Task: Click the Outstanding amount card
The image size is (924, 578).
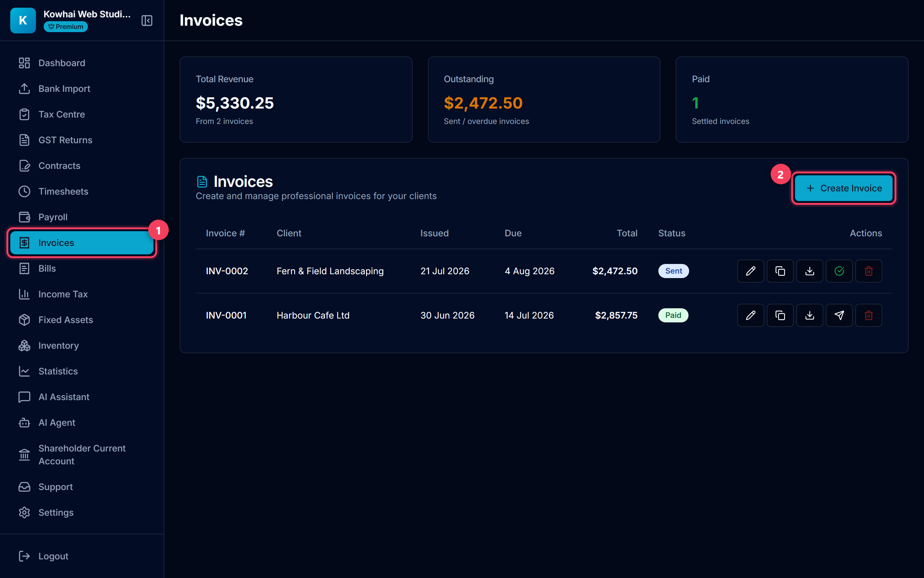Action: pos(544,100)
